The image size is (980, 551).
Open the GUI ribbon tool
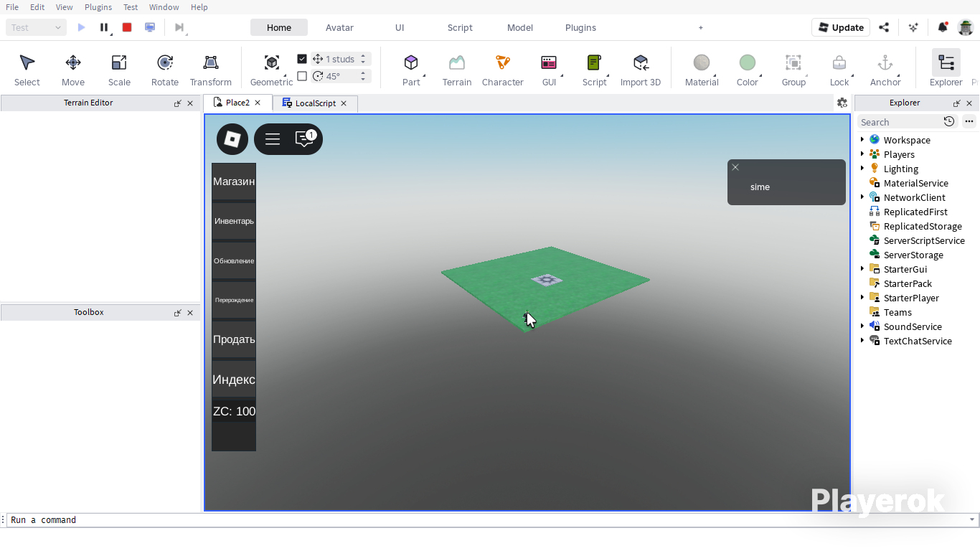point(549,70)
